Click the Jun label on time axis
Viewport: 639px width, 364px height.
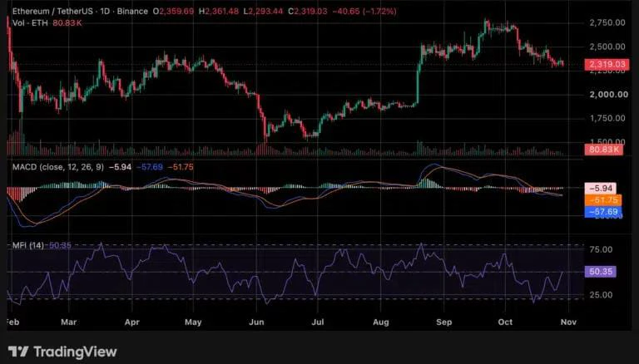pyautogui.click(x=256, y=322)
